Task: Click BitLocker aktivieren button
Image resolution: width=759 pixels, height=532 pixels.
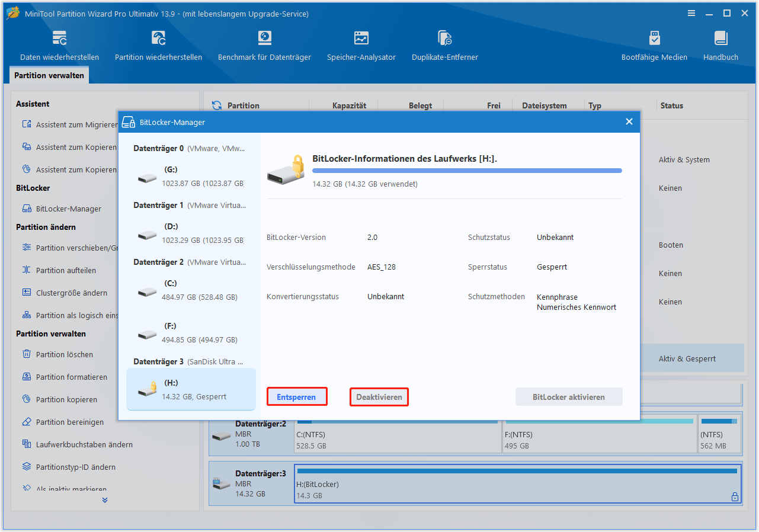Action: [x=569, y=397]
